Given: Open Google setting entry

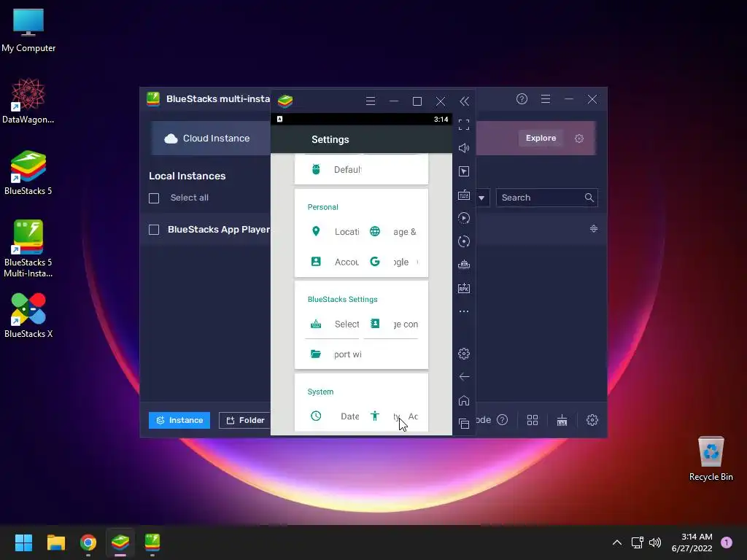Looking at the screenshot, I should point(392,262).
